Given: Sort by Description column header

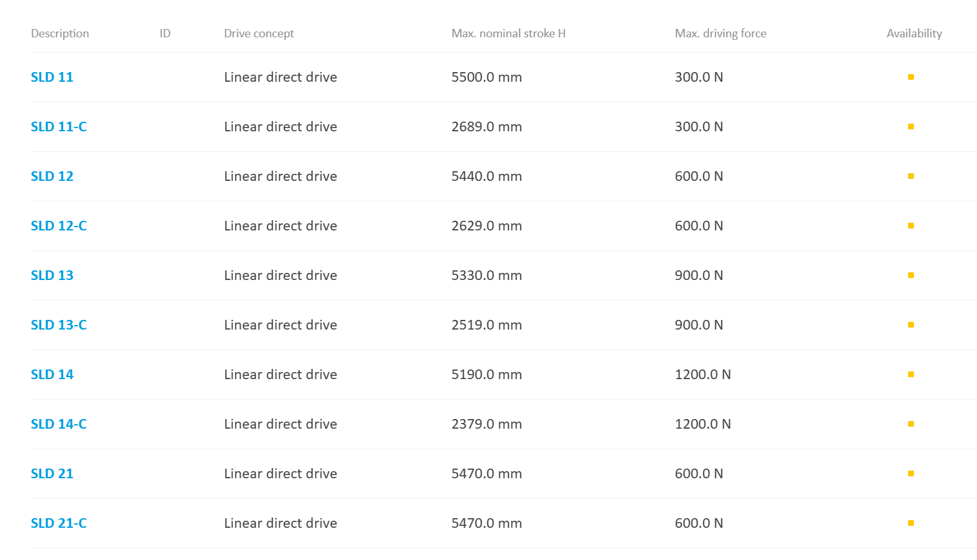Looking at the screenshot, I should pos(60,33).
